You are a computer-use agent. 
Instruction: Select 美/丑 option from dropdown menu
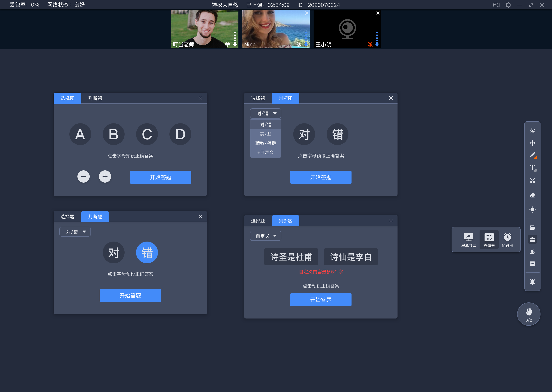264,134
